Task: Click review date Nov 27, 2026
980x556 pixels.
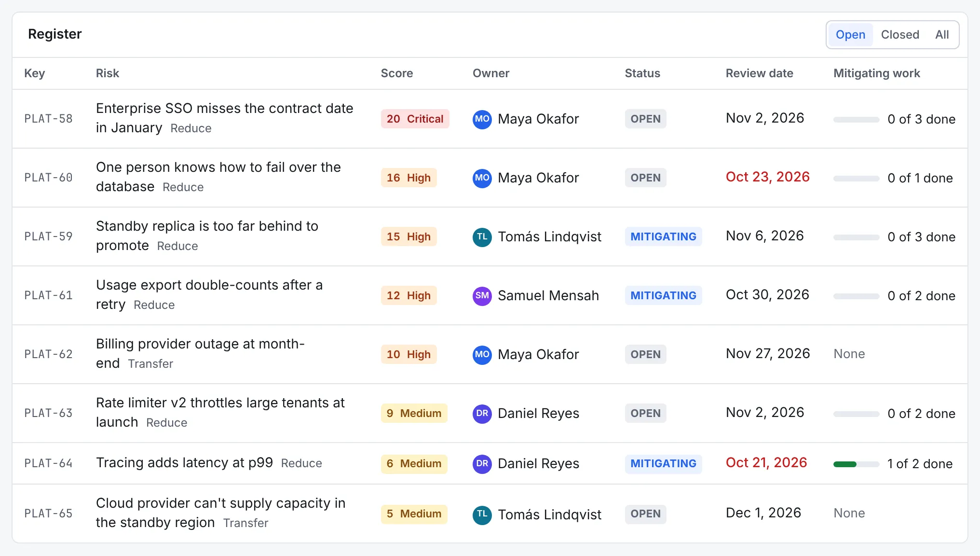Action: point(768,354)
